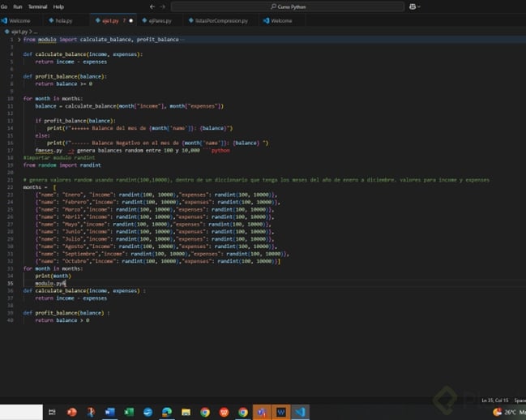This screenshot has height=420, width=526.
Task: Switch to the hola.py tab
Action: pos(63,20)
